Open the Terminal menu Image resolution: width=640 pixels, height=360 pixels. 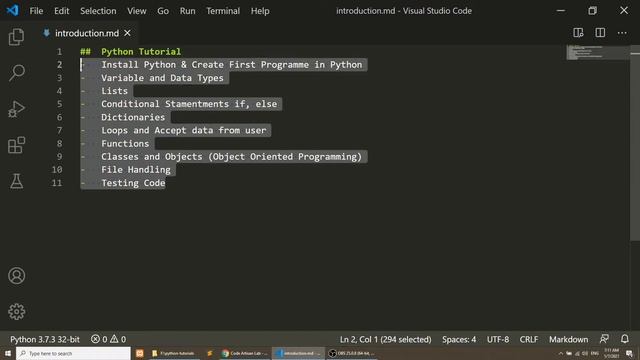click(223, 11)
